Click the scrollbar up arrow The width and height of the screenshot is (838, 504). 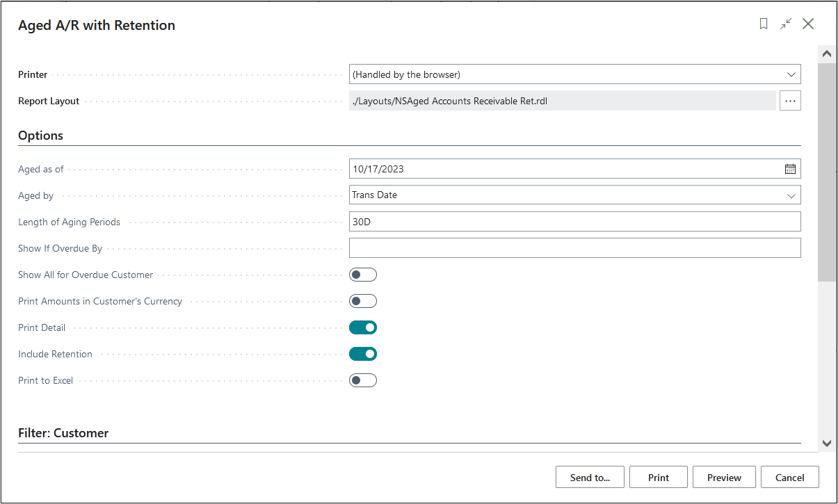[x=827, y=54]
